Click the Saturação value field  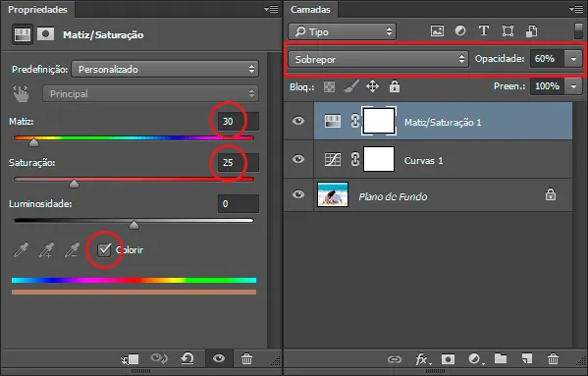[239, 162]
